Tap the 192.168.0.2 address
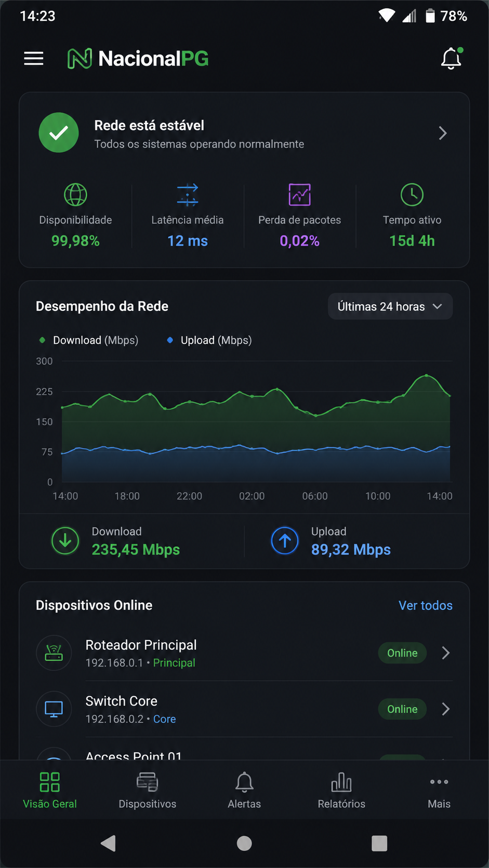 click(114, 719)
